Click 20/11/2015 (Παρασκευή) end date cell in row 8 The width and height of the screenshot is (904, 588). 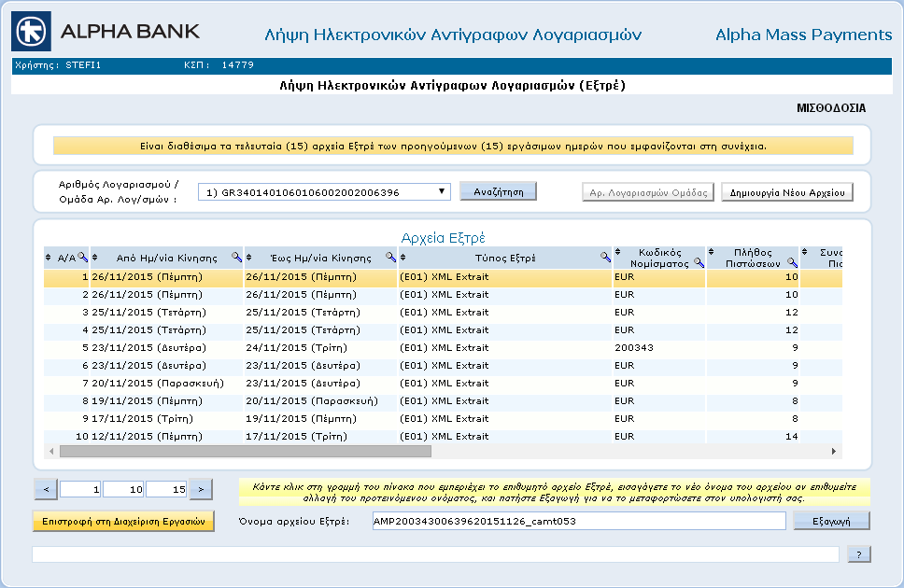(320, 401)
